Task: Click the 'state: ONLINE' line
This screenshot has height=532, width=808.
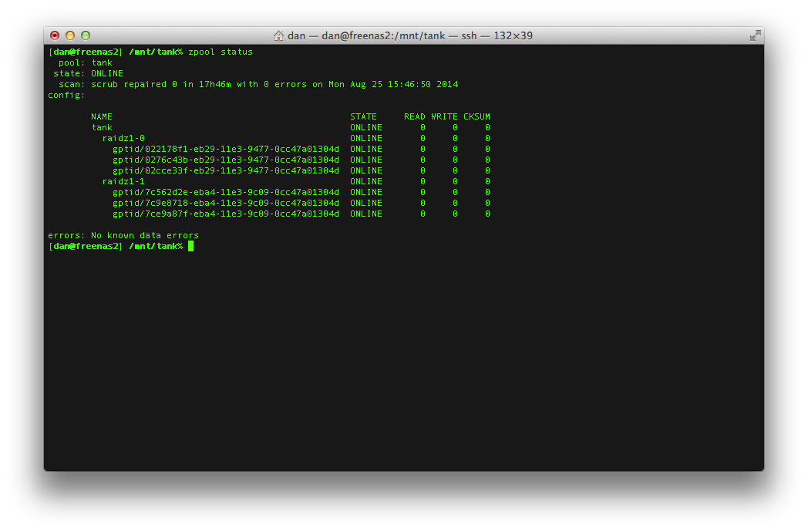Action: click(x=88, y=74)
